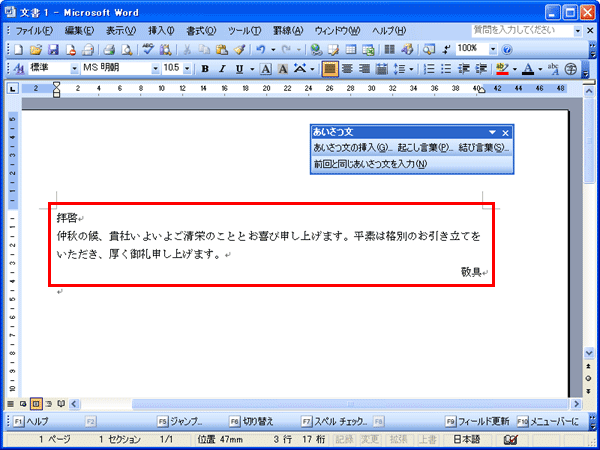Click 起こし言葉(P) button
This screenshot has height=450, width=600.
(x=426, y=148)
